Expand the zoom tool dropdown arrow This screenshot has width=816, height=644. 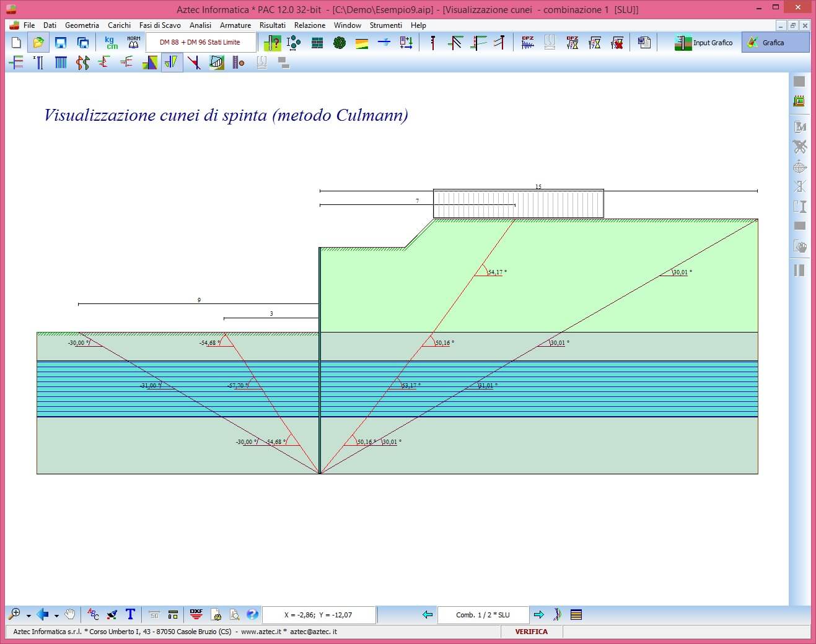click(29, 616)
